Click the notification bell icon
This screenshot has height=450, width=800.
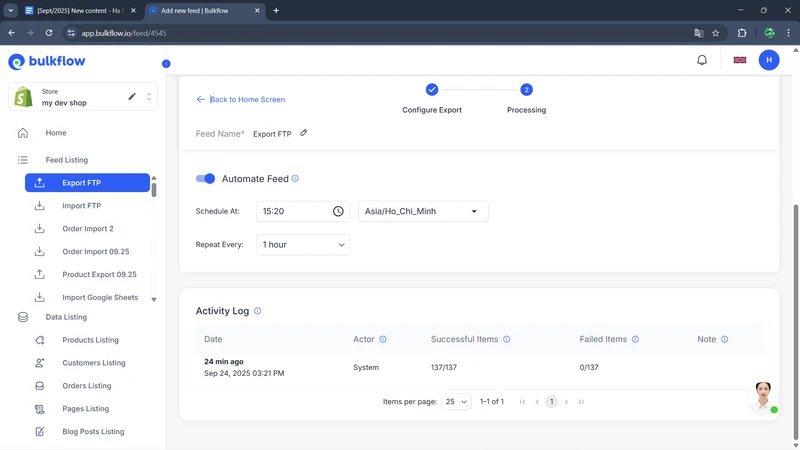pyautogui.click(x=702, y=60)
